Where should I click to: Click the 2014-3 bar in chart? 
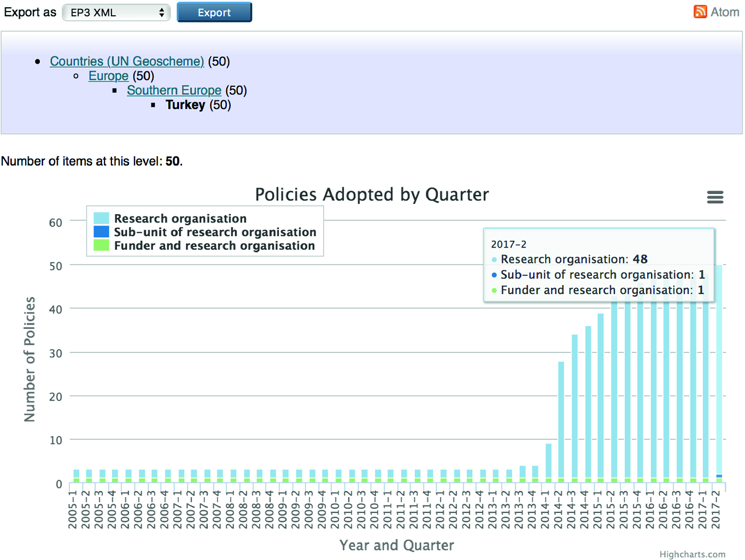click(x=574, y=409)
